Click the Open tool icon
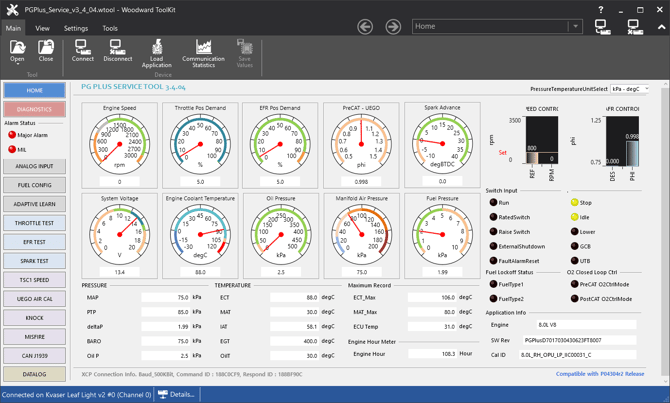The height and width of the screenshot is (403, 670). [17, 48]
